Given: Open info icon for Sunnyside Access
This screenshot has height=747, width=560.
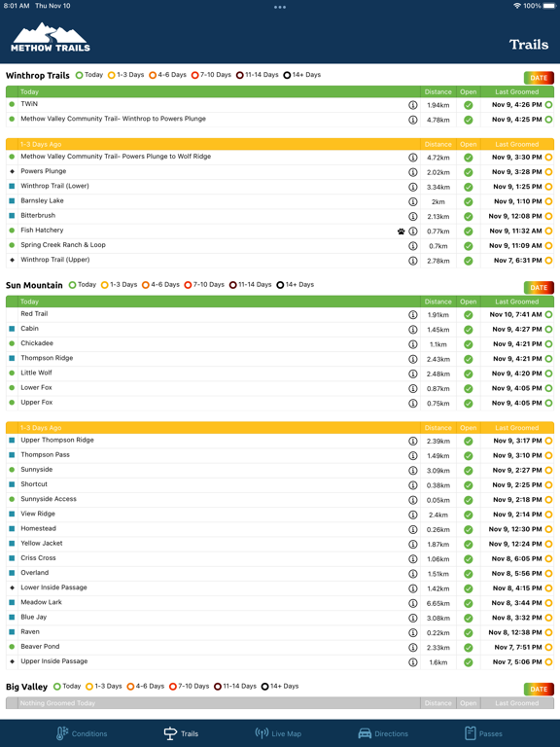Looking at the screenshot, I should pyautogui.click(x=413, y=500).
